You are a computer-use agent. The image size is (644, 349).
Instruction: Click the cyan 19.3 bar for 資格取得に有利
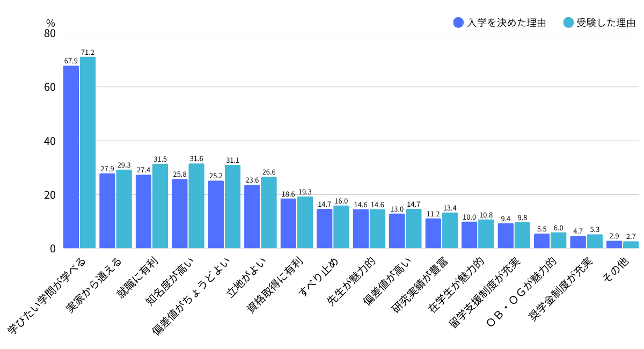[305, 223]
